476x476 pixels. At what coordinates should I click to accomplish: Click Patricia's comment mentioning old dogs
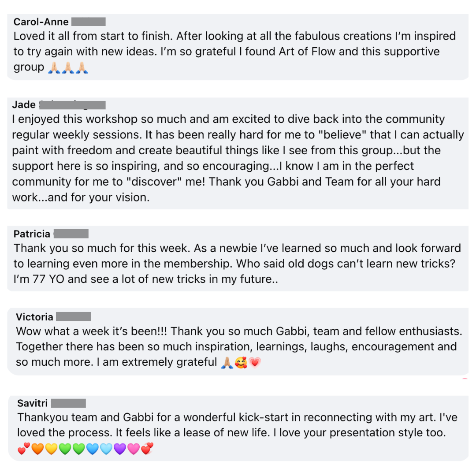coord(237,264)
